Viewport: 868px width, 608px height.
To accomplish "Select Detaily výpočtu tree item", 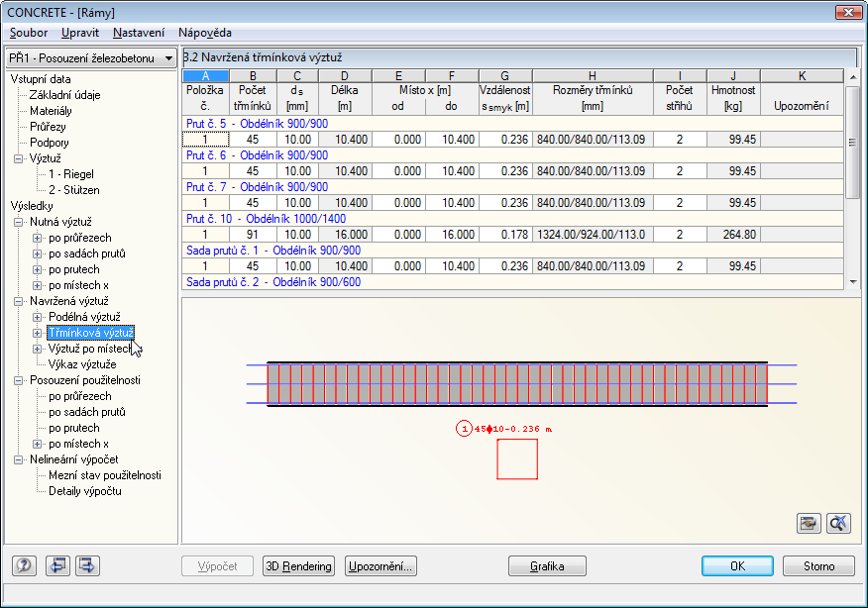I will click(x=84, y=491).
